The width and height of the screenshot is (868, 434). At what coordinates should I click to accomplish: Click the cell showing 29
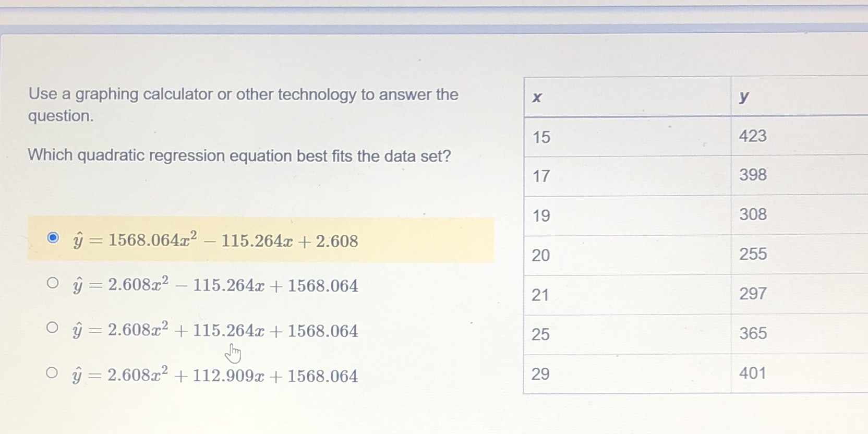pos(541,373)
